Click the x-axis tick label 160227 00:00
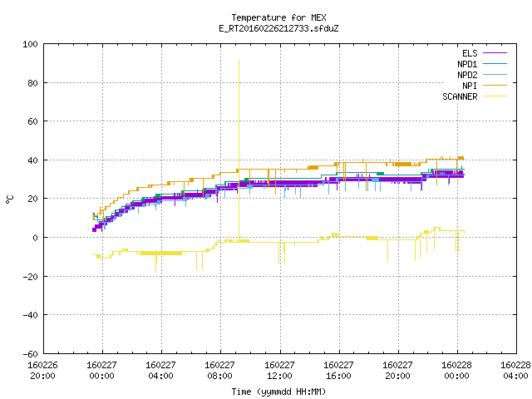The height and width of the screenshot is (399, 532). [101, 371]
